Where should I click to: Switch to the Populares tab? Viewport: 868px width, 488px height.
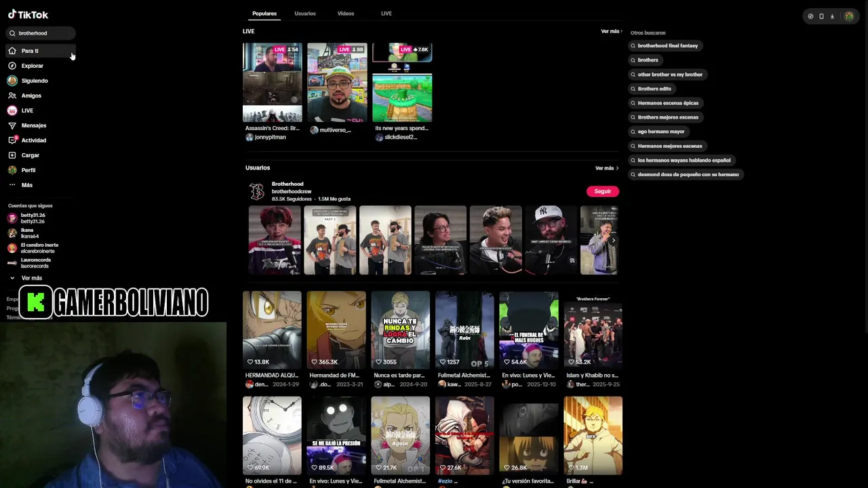tap(264, 14)
